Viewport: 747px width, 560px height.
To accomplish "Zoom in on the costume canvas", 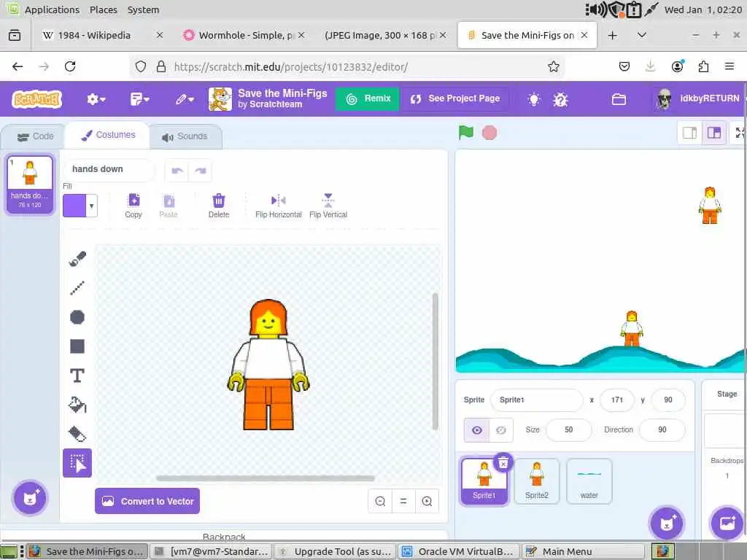I will pos(427,501).
